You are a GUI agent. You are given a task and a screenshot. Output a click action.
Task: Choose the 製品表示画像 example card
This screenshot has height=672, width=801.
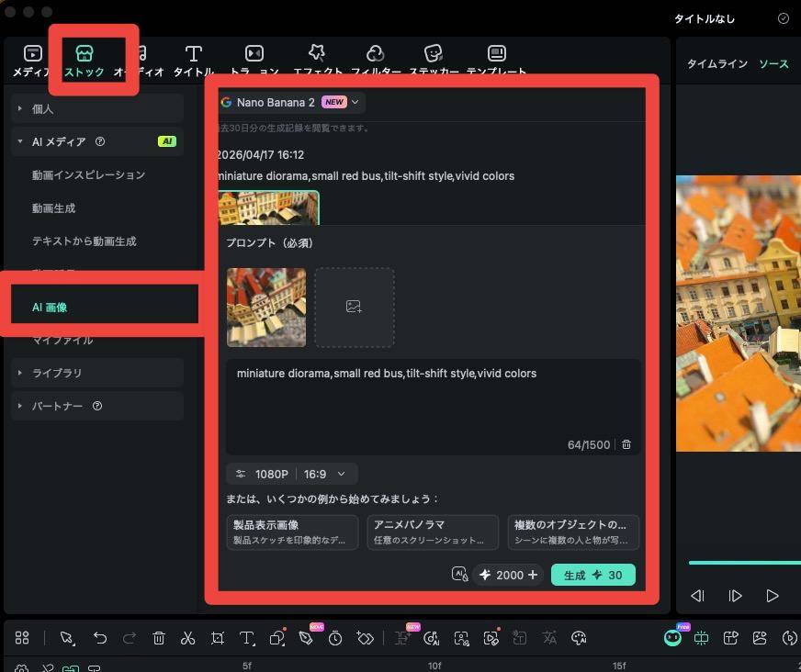click(x=292, y=532)
